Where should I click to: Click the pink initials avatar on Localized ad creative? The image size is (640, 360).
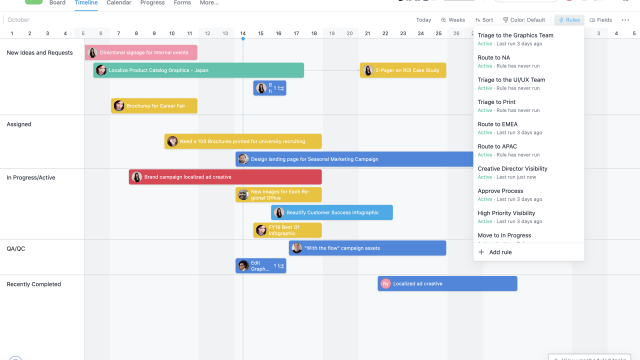[x=386, y=284]
